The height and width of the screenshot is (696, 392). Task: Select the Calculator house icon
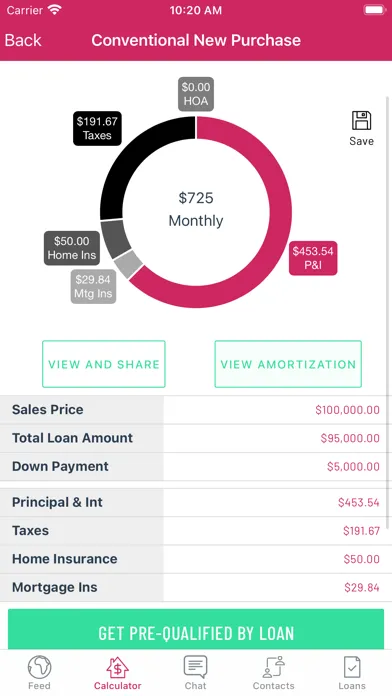[x=117, y=667]
